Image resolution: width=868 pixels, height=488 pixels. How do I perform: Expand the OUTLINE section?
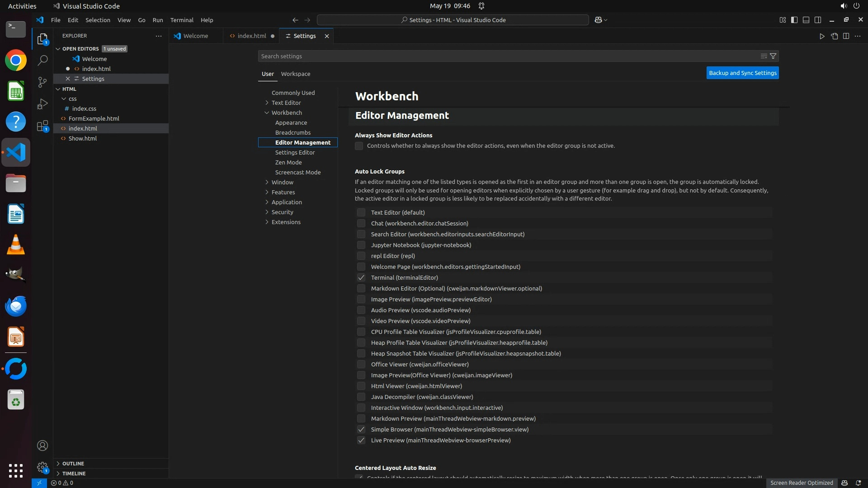click(x=73, y=464)
